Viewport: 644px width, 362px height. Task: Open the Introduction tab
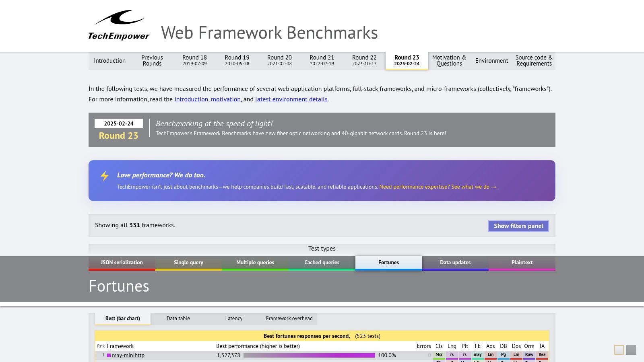110,61
